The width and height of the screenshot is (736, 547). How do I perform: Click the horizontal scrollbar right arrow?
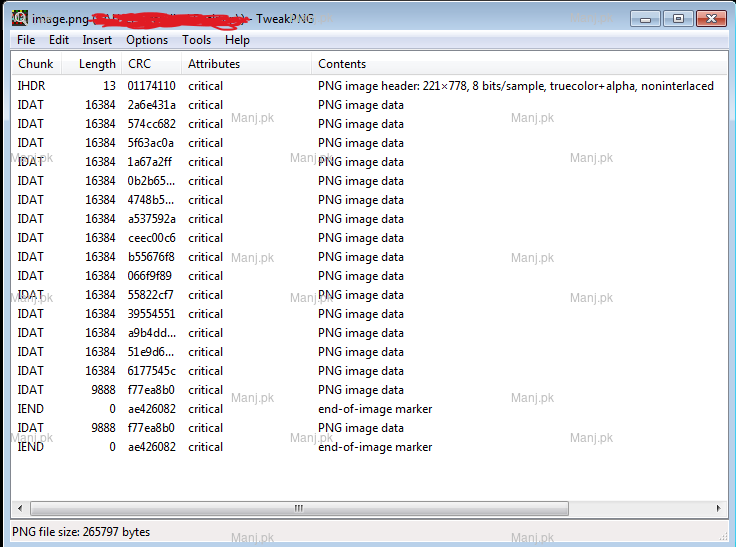click(x=719, y=508)
